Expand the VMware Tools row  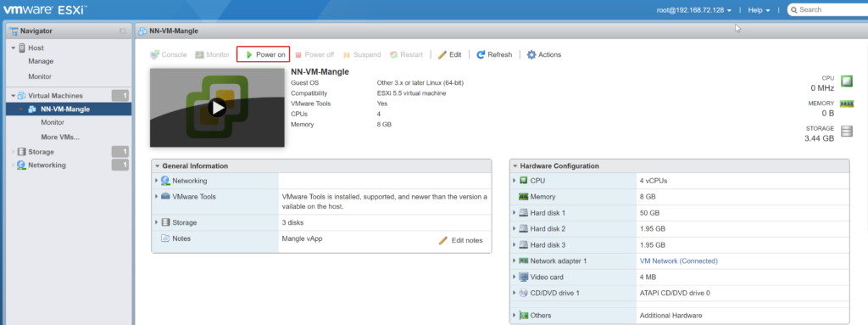point(157,196)
